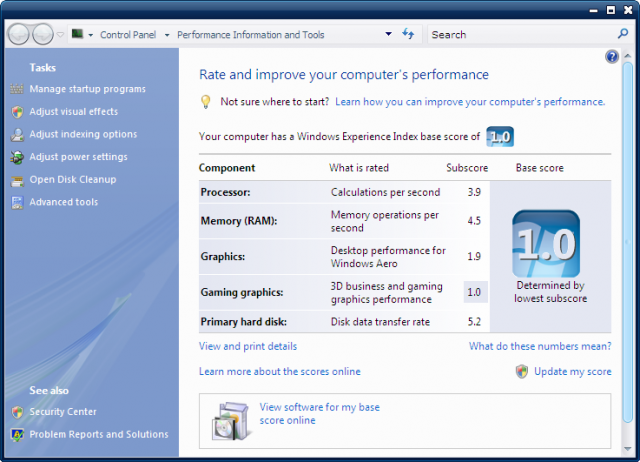640x462 pixels.
Task: Click the Adjust indexing options icon
Action: tap(17, 135)
